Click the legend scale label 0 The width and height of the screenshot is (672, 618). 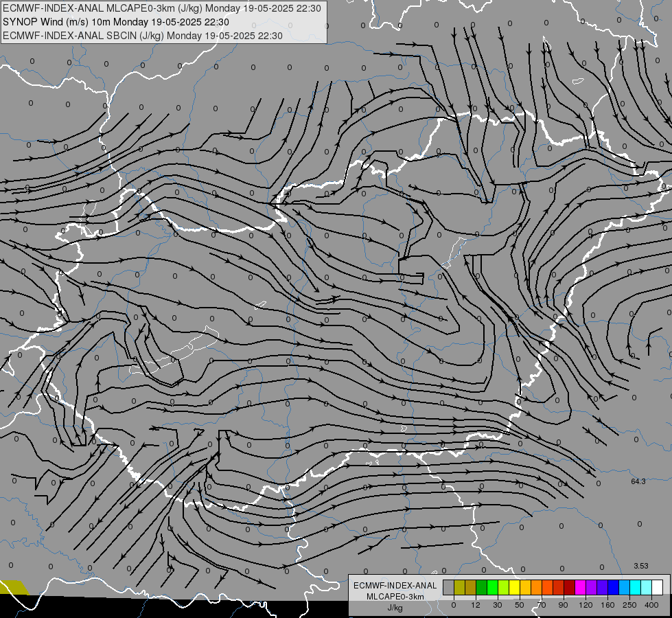point(454,605)
